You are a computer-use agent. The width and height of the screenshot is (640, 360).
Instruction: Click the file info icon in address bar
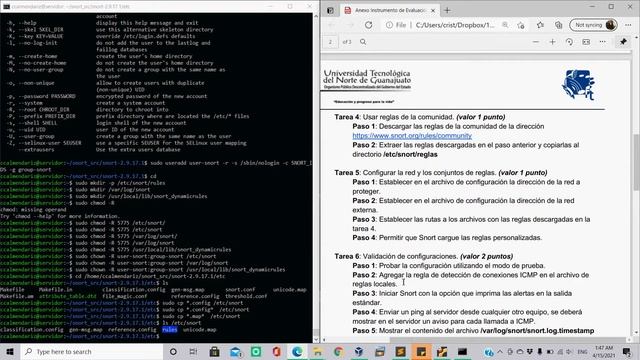coord(389,25)
